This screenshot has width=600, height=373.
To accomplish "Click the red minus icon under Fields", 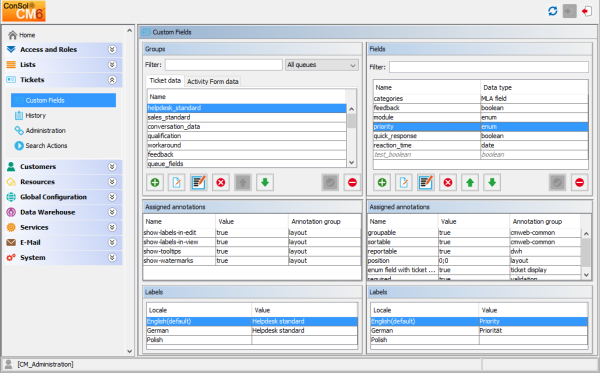I will (x=580, y=182).
